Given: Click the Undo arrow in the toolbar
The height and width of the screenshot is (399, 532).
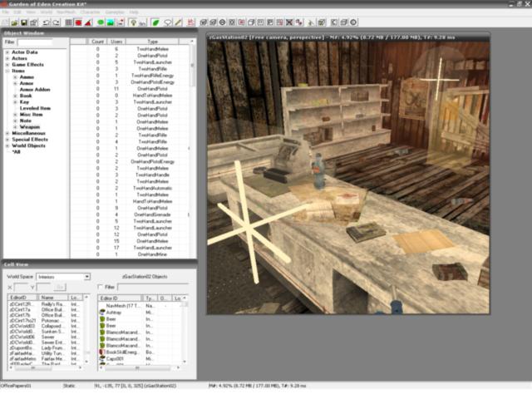Looking at the screenshot, I should pyautogui.click(x=47, y=22).
